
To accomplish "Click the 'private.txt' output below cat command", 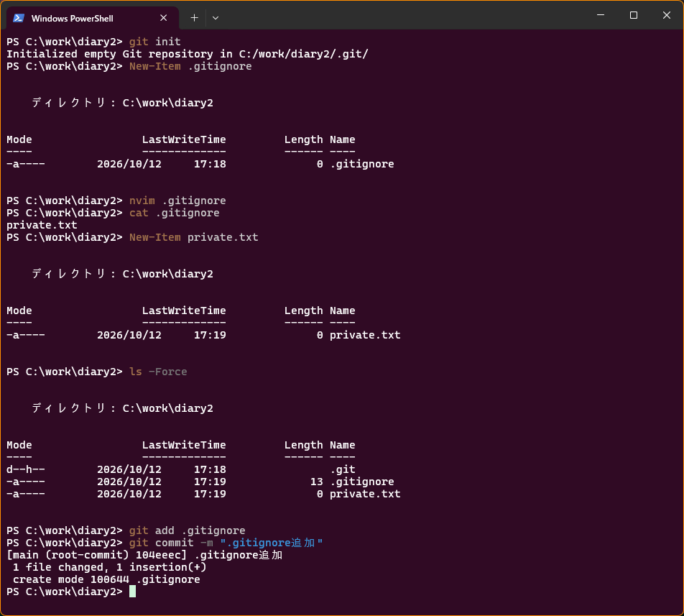I will [x=42, y=225].
